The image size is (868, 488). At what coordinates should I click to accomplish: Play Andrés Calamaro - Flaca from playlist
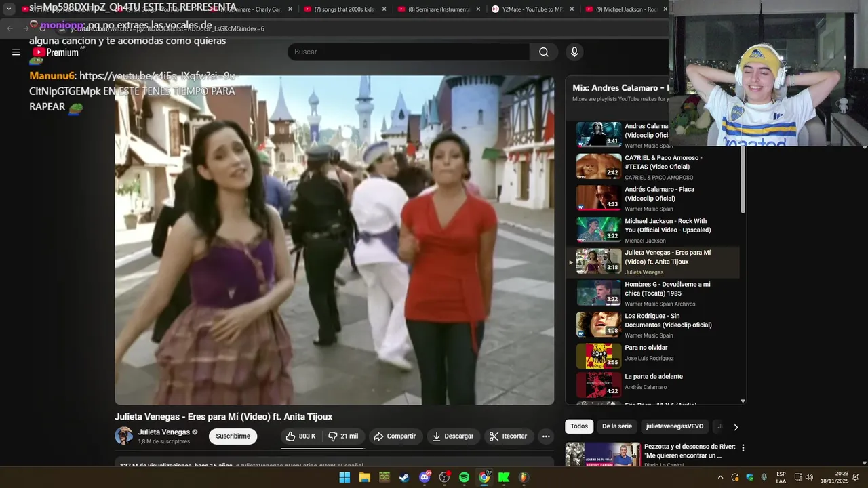[652, 199]
